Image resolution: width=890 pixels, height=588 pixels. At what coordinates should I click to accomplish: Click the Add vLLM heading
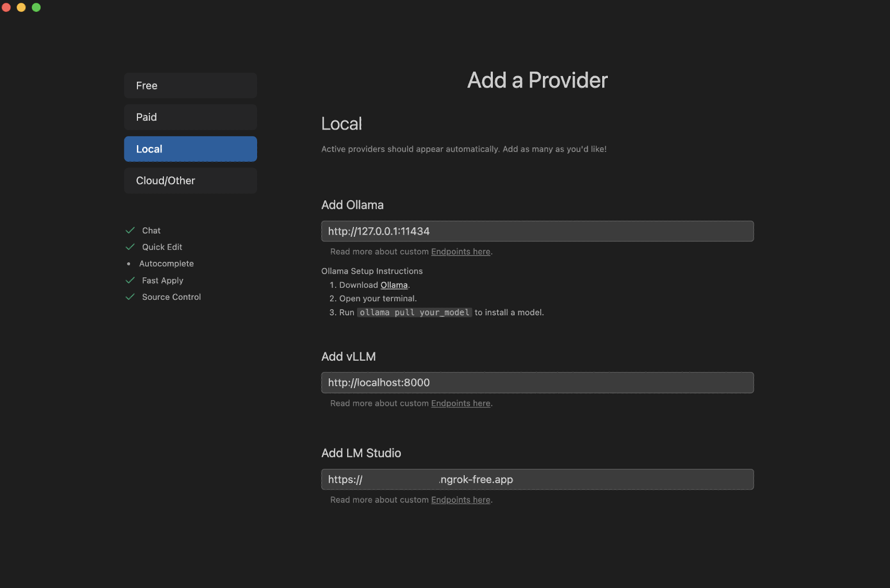pos(349,356)
